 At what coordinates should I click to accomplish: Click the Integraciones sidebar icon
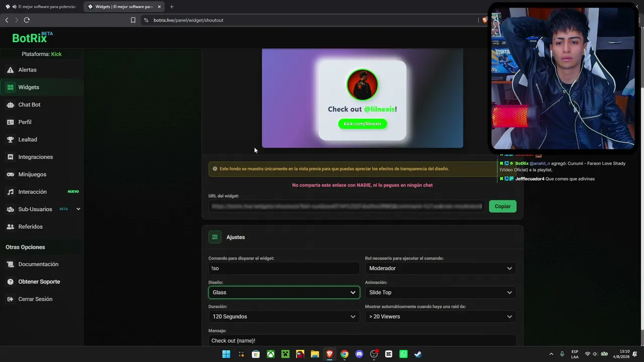pyautogui.click(x=10, y=157)
